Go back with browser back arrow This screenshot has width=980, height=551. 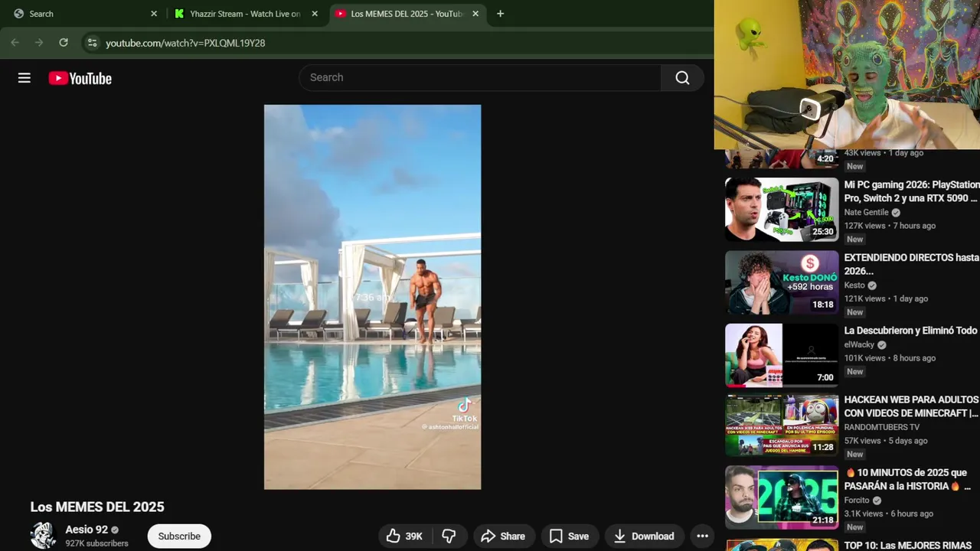[15, 43]
